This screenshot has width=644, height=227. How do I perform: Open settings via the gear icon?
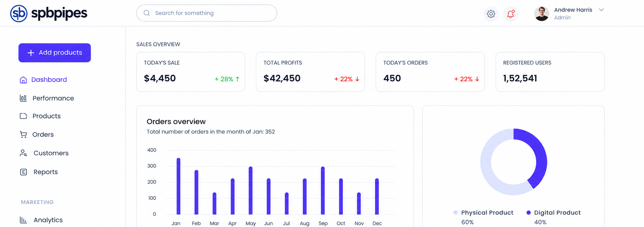(491, 14)
